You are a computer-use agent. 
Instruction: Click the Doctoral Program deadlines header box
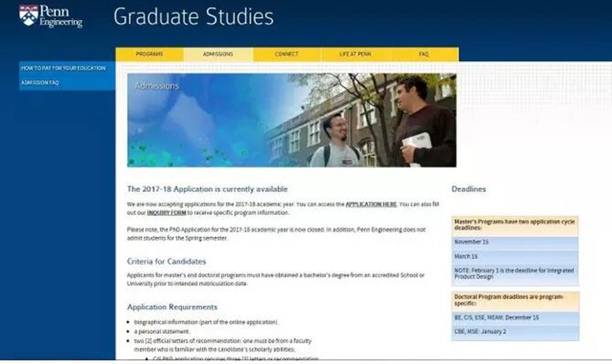point(515,301)
